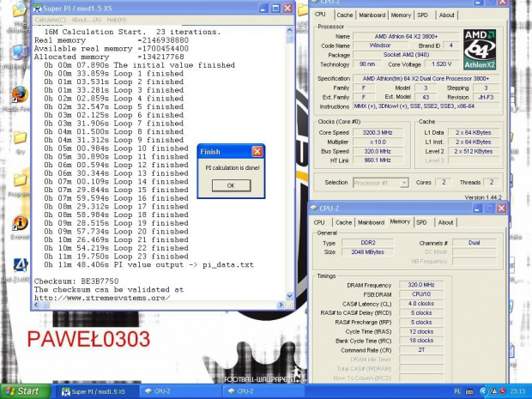The image size is (532, 399).
Task: Click the memory Size field 2048 MBytes
Action: point(368,252)
